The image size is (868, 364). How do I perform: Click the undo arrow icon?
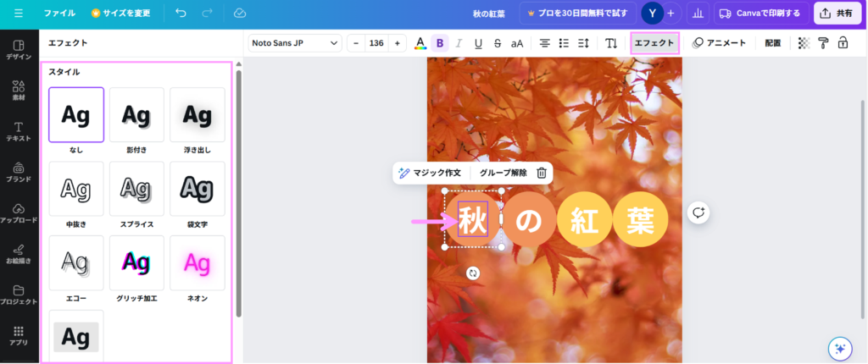(181, 14)
